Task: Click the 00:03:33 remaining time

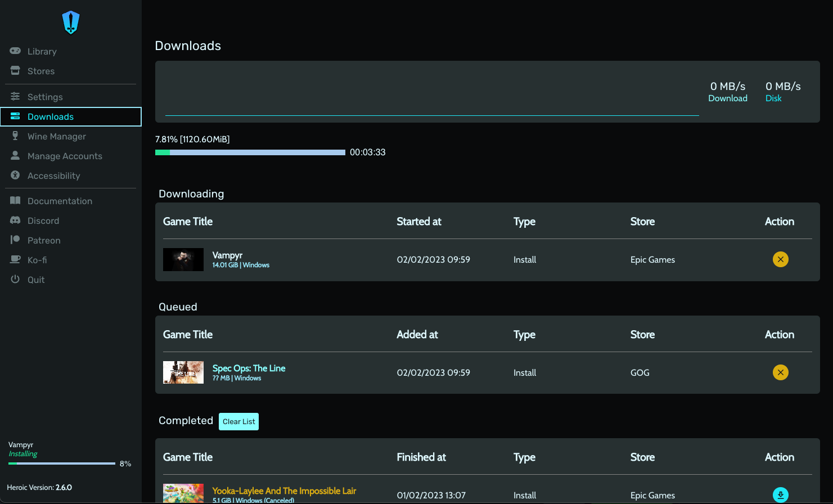Action: pyautogui.click(x=367, y=152)
